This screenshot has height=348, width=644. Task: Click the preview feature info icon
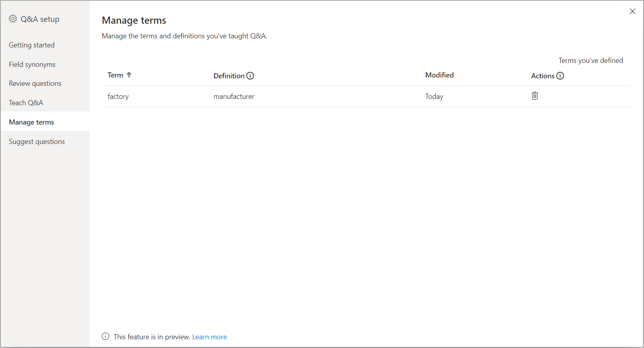(105, 337)
